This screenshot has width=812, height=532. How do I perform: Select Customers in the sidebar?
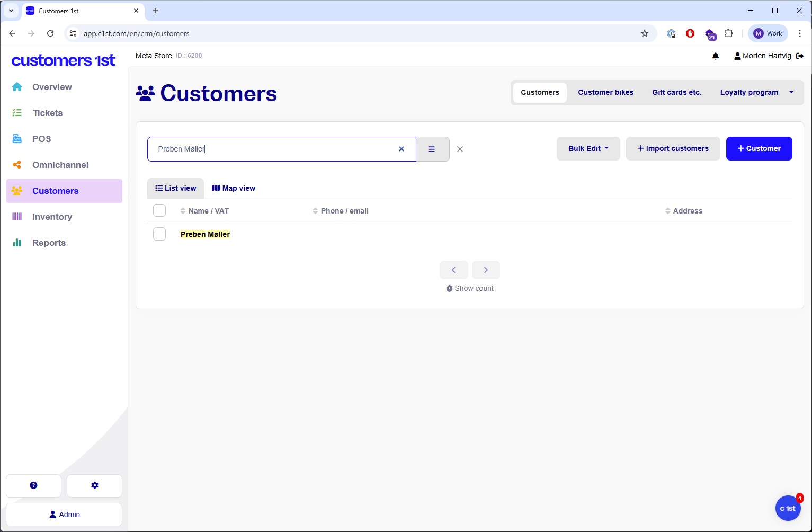point(64,191)
